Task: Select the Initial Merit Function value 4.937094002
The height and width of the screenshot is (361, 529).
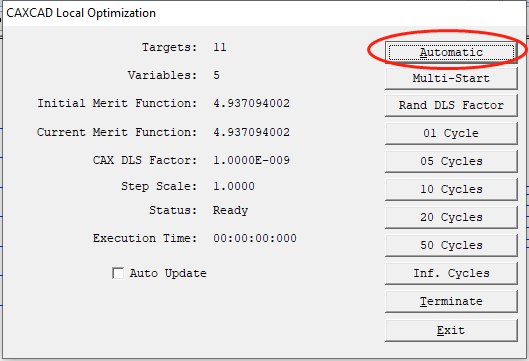Action: pyautogui.click(x=251, y=103)
